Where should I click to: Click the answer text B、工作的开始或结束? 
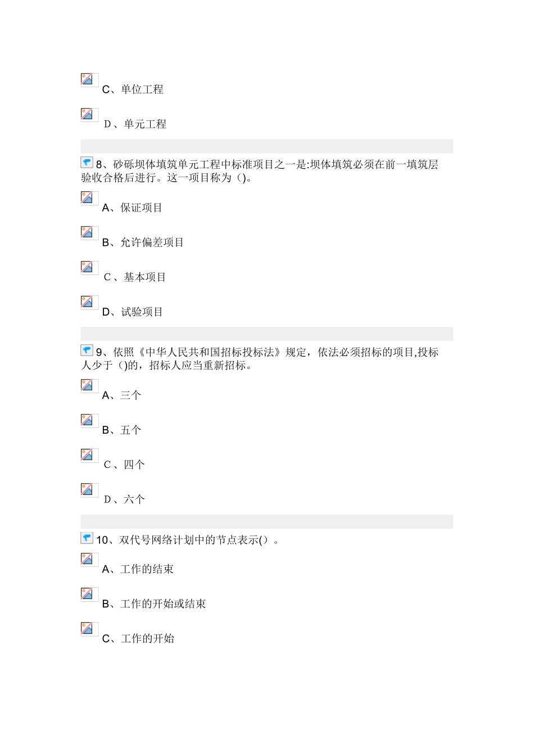click(154, 604)
